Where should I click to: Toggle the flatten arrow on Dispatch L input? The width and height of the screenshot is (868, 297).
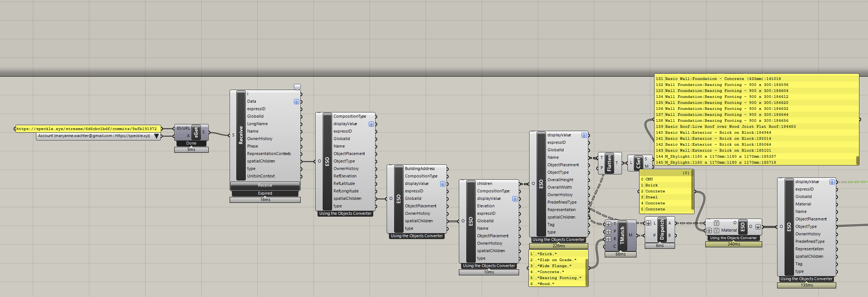point(648,223)
